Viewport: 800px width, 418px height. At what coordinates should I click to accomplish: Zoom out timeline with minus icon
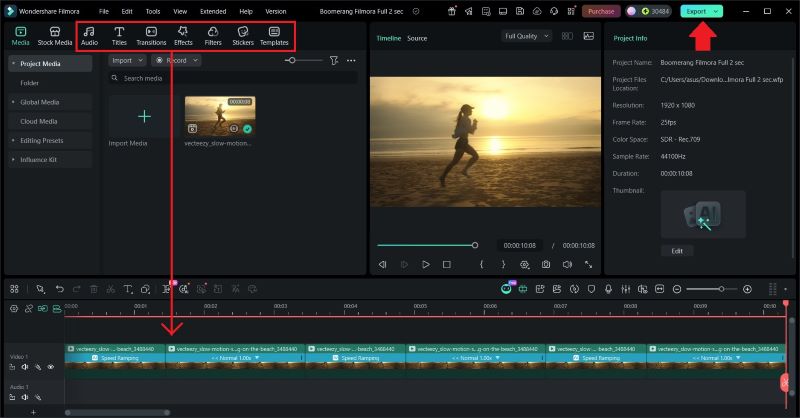(x=677, y=289)
